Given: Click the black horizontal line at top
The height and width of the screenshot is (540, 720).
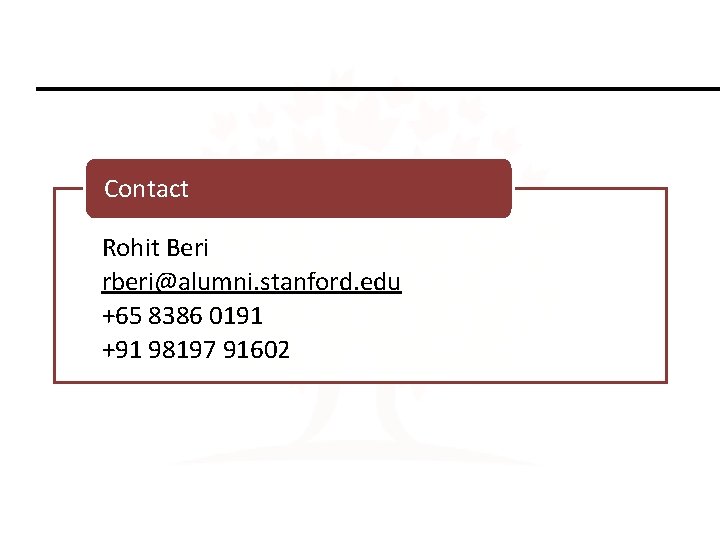Looking at the screenshot, I should 377,89.
